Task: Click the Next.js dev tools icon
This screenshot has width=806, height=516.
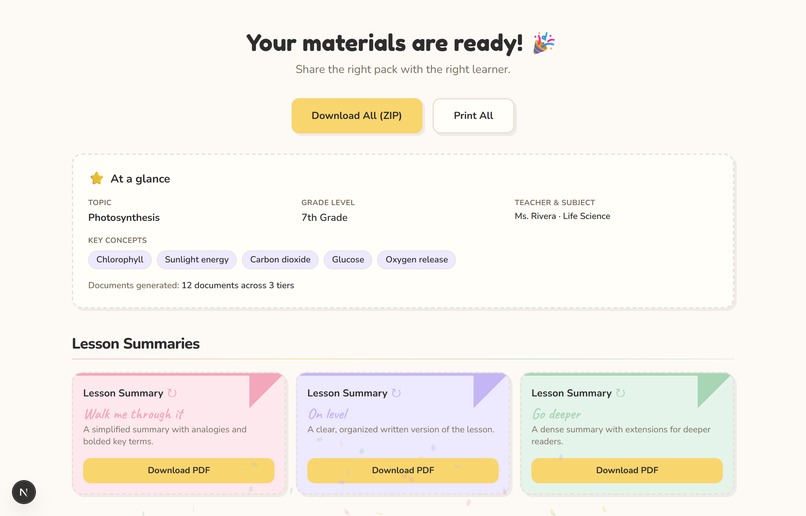Action: coord(24,492)
